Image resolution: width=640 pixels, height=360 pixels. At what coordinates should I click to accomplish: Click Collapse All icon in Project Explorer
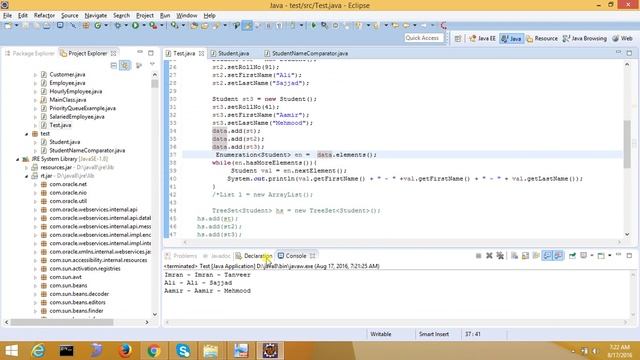114,65
